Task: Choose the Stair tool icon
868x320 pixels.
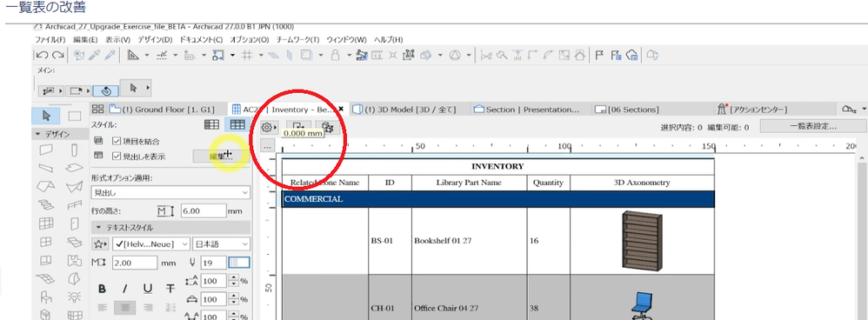Action: click(46, 205)
